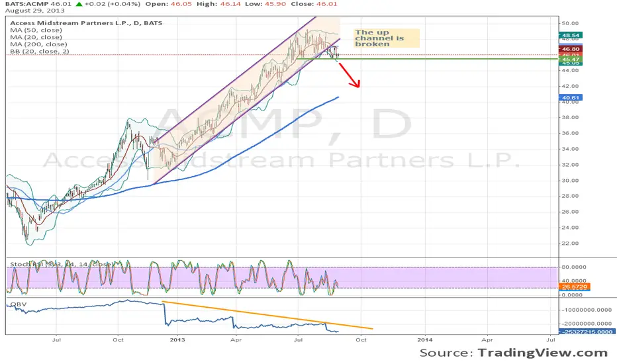This screenshot has width=617, height=364.
Task: Click the Close: 46.01 value
Action: pyautogui.click(x=314, y=4)
